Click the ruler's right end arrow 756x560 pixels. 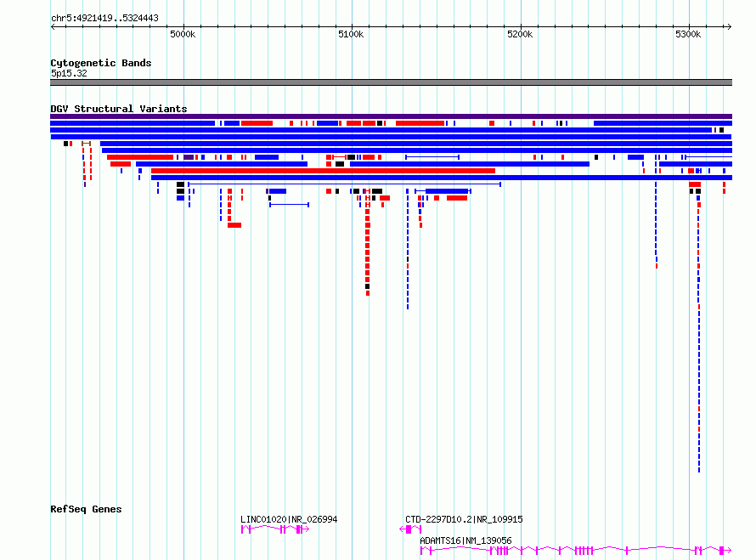pyautogui.click(x=730, y=26)
